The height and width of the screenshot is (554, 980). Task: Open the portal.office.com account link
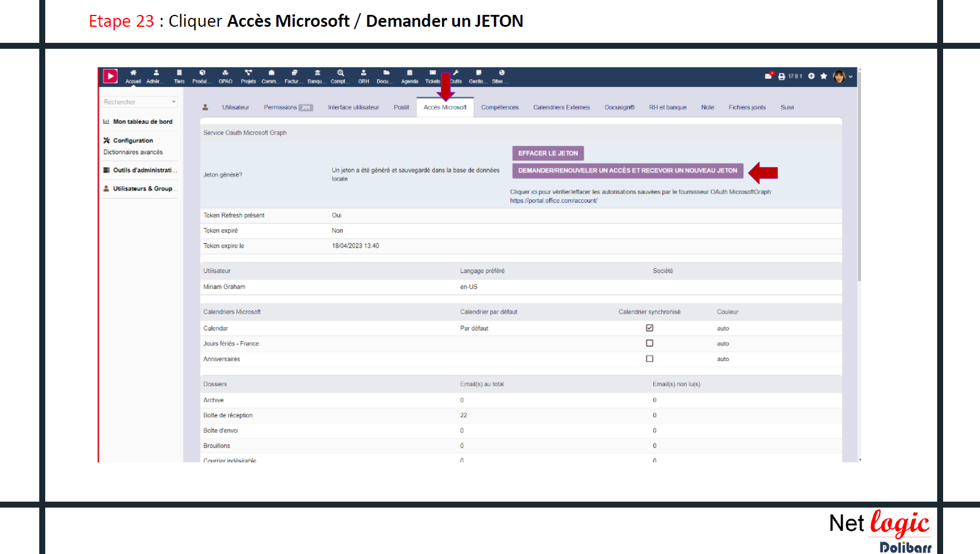pos(553,201)
